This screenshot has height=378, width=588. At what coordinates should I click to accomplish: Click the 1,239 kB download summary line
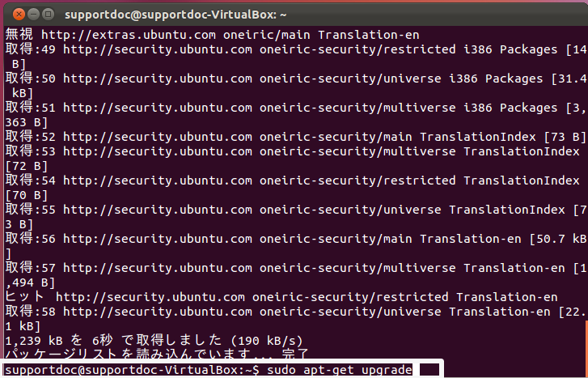click(154, 341)
